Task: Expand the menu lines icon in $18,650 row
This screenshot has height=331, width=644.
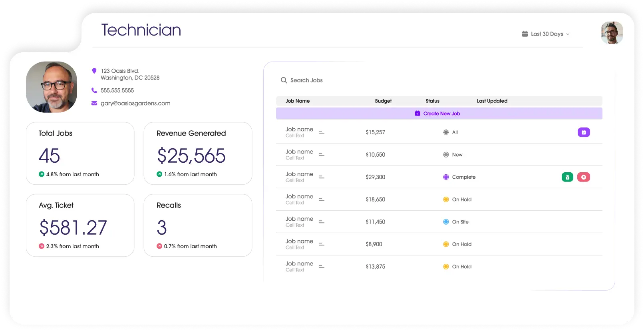Action: click(322, 199)
